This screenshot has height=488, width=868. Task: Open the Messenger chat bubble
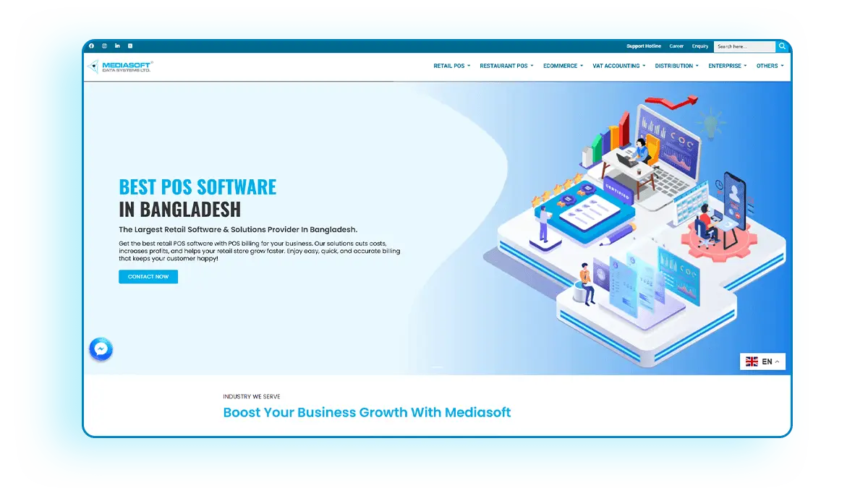coord(101,350)
